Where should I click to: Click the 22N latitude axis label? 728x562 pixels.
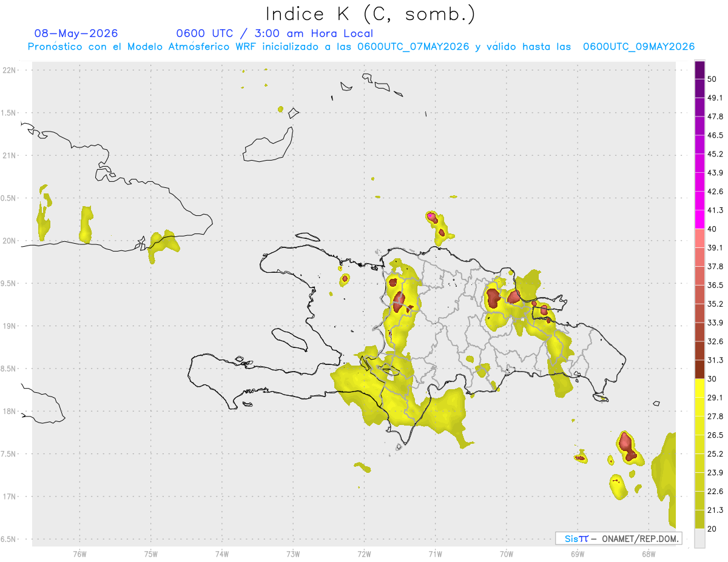click(x=10, y=70)
